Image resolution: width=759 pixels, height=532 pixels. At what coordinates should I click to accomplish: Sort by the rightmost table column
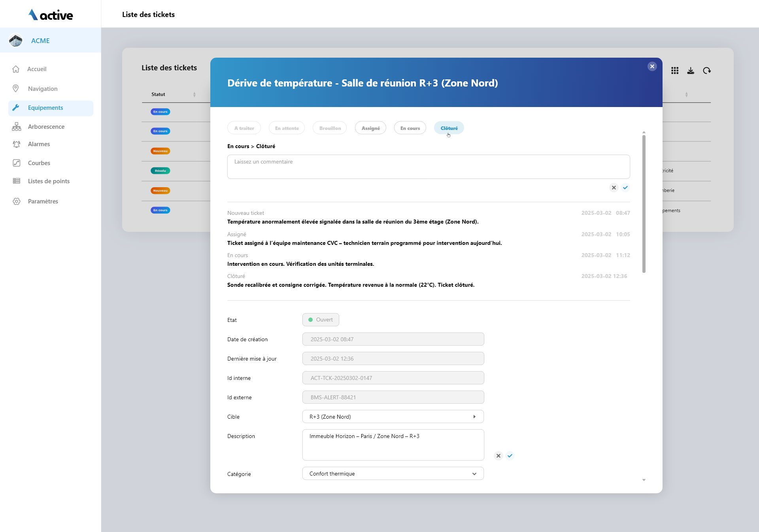[686, 94]
